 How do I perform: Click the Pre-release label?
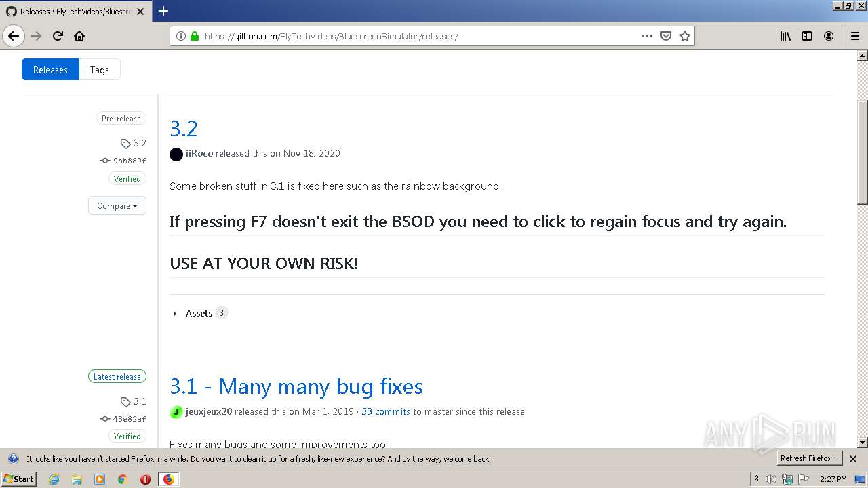click(x=121, y=119)
